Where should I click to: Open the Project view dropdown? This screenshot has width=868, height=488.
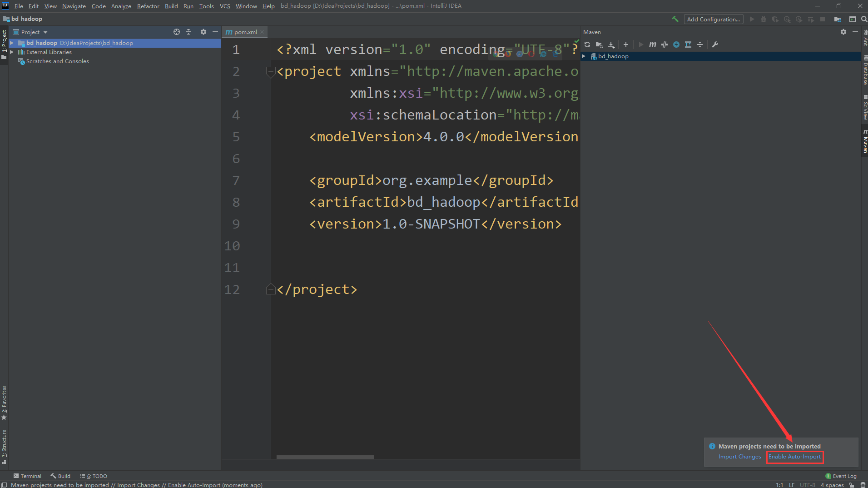pyautogui.click(x=30, y=32)
